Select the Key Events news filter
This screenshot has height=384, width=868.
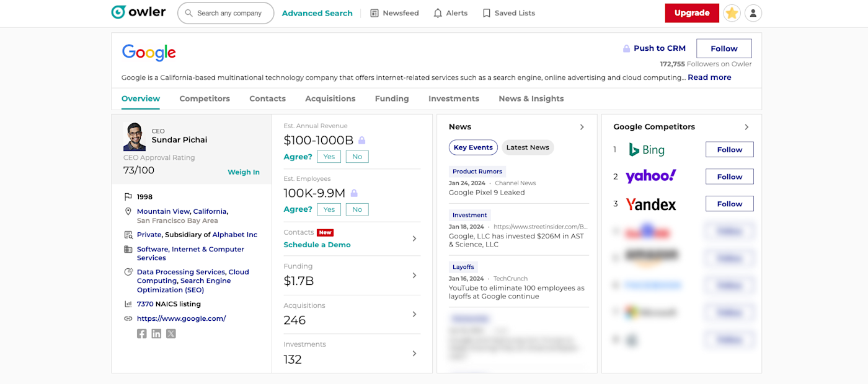click(x=473, y=147)
